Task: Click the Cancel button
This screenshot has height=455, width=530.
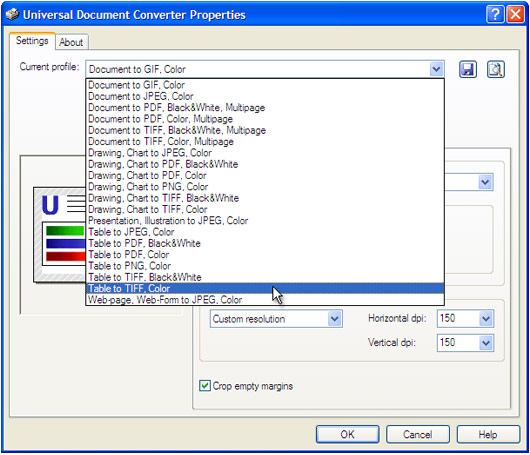Action: click(x=418, y=434)
